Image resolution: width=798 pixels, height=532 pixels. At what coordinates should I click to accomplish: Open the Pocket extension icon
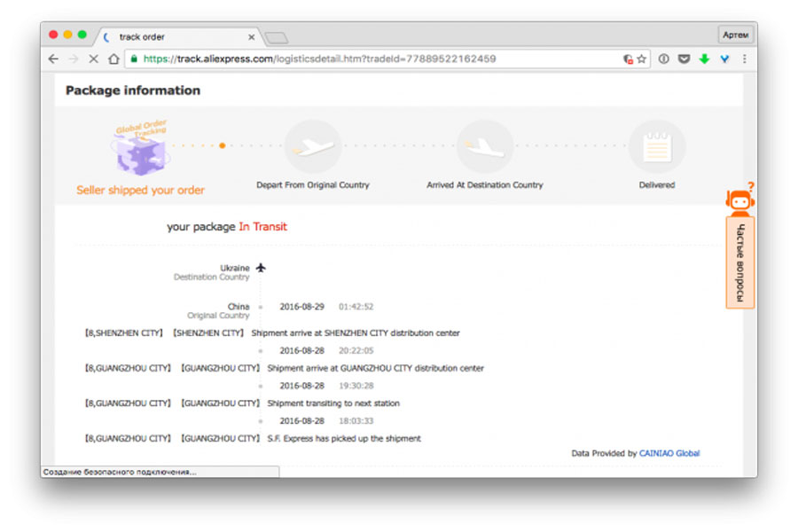pyautogui.click(x=684, y=59)
